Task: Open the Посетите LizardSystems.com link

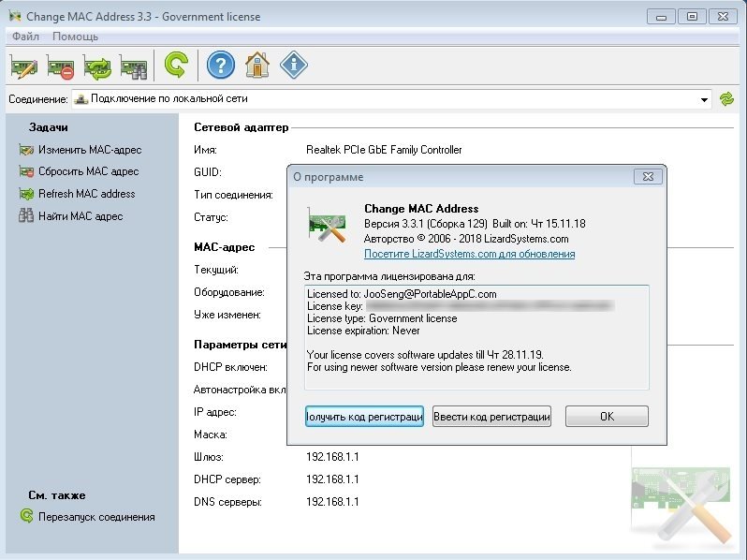Action: [469, 254]
